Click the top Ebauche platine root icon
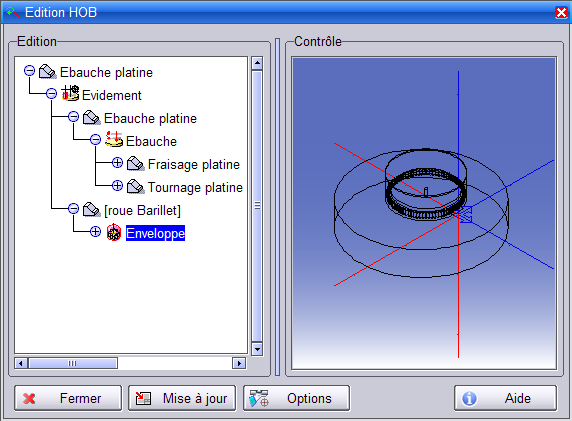 pyautogui.click(x=47, y=72)
